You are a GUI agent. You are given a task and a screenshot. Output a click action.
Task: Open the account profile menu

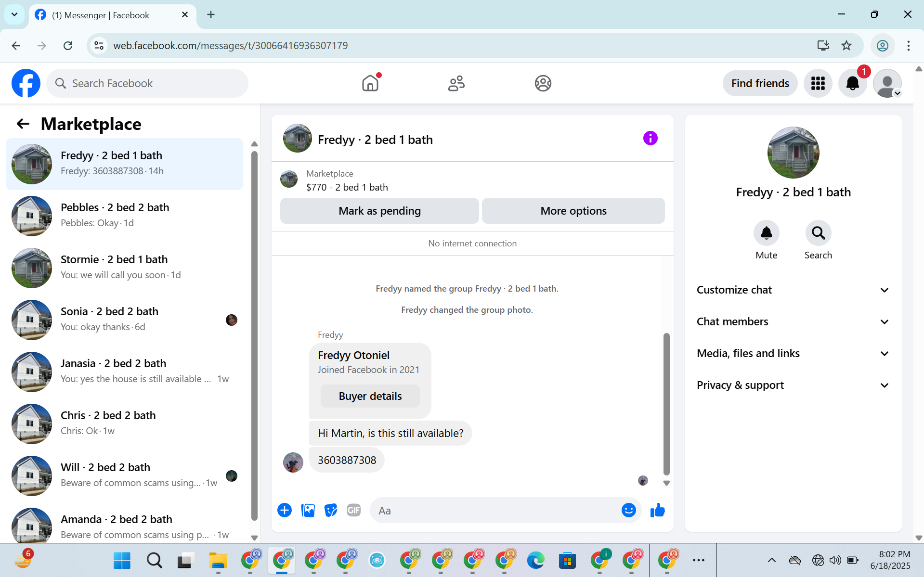pyautogui.click(x=887, y=83)
